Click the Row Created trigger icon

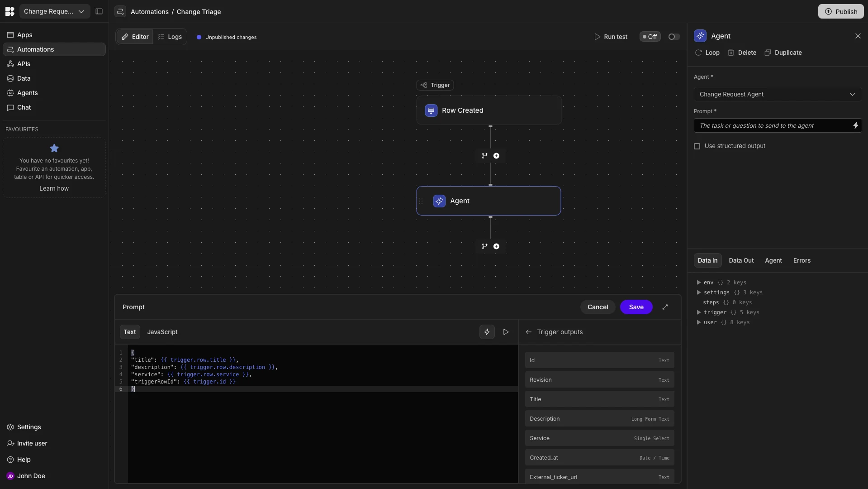tap(431, 110)
